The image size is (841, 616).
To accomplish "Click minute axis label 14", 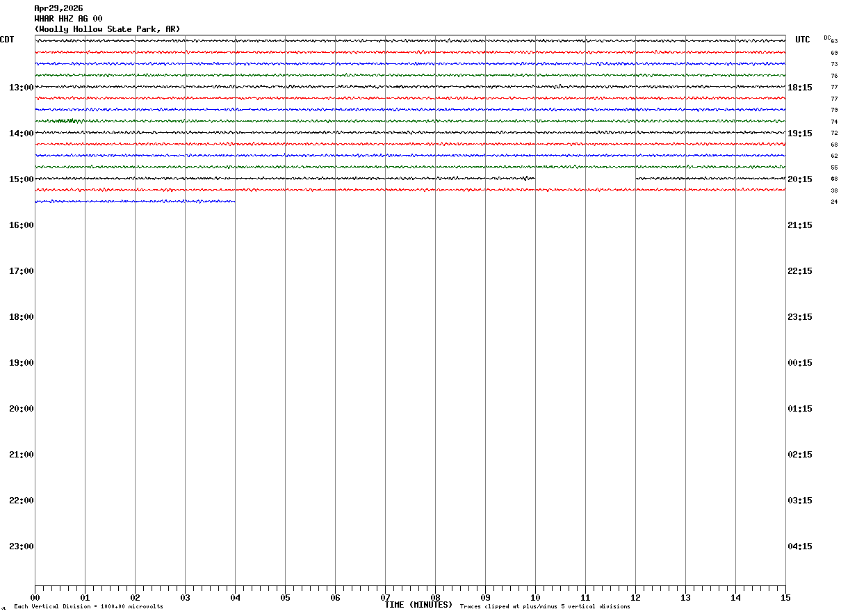I will [x=735, y=598].
